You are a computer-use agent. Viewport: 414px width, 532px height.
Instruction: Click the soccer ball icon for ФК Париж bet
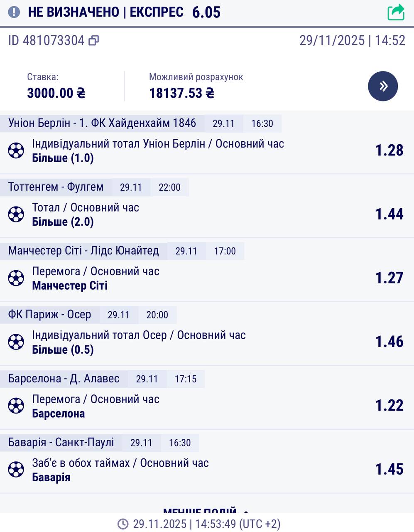tap(16, 342)
